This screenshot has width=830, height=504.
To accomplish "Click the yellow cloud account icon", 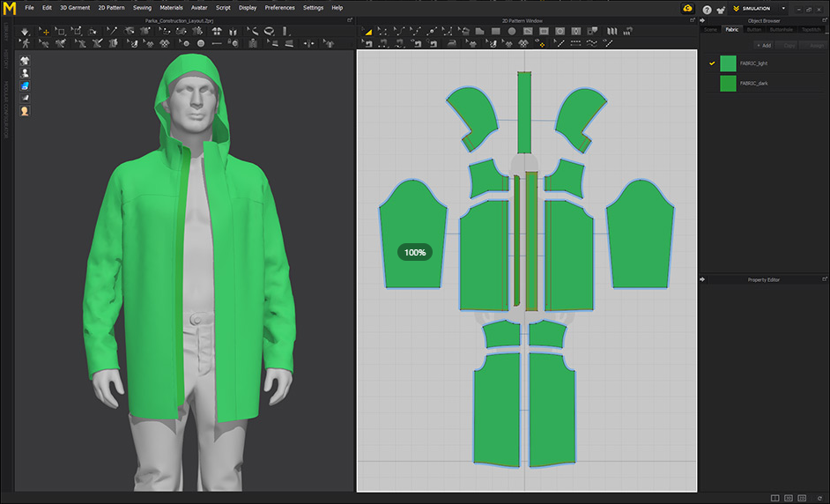I will [x=687, y=9].
